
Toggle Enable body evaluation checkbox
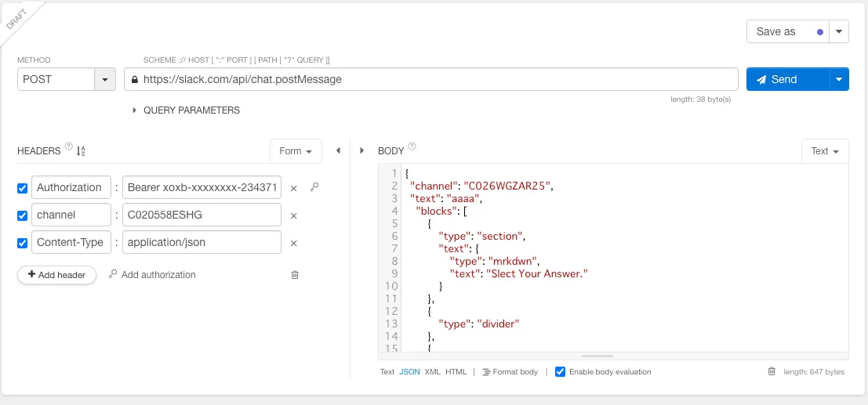click(x=560, y=371)
